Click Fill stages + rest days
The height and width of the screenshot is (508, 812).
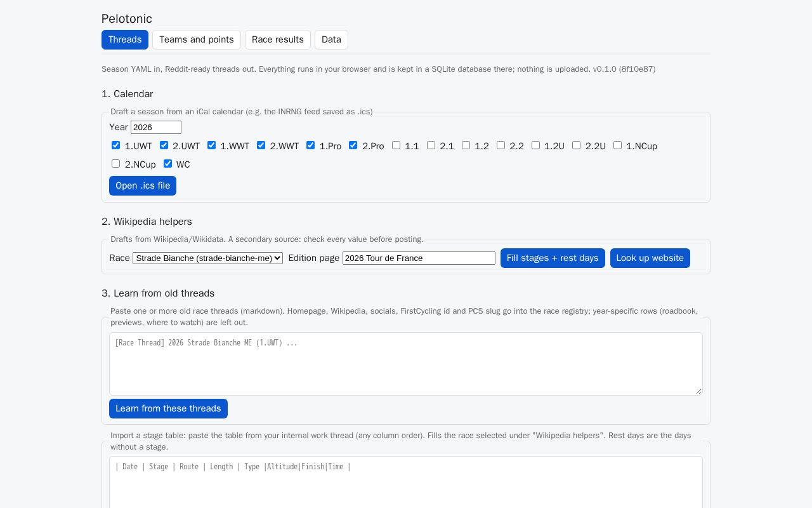point(553,258)
